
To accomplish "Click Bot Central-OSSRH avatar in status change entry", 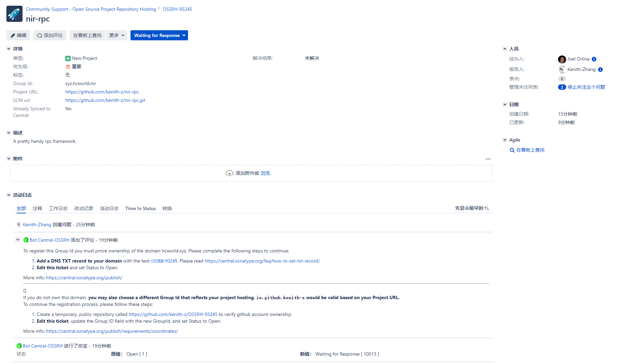I will click(19, 346).
